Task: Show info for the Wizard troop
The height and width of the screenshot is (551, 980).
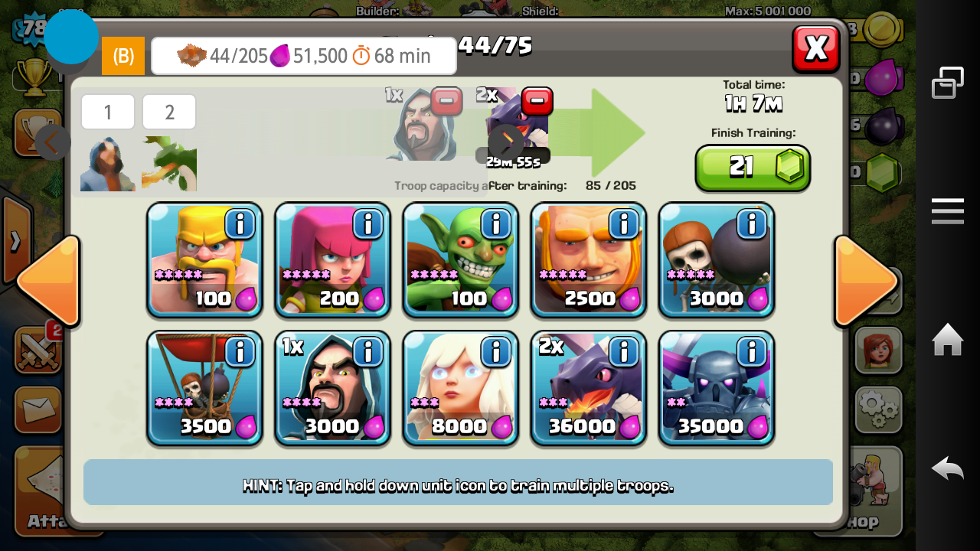Action: (367, 352)
